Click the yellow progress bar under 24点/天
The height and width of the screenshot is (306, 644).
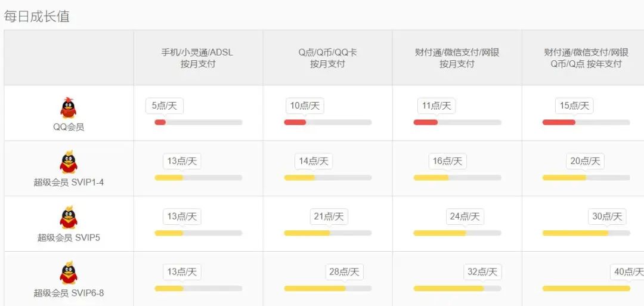point(439,233)
